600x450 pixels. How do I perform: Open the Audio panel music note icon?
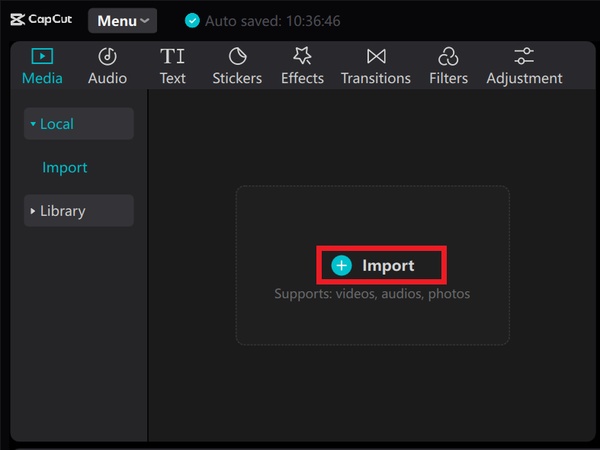click(107, 56)
